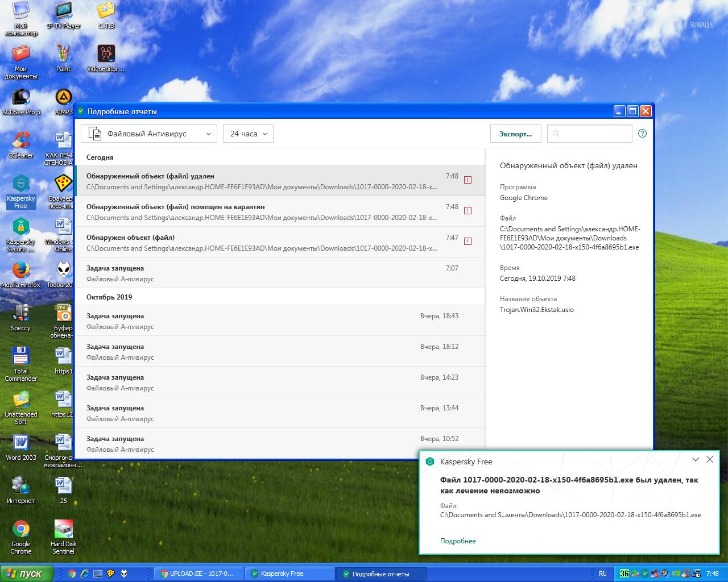The image size is (728, 582).
Task: Open the Мои документы desktop icon
Action: pos(21,62)
